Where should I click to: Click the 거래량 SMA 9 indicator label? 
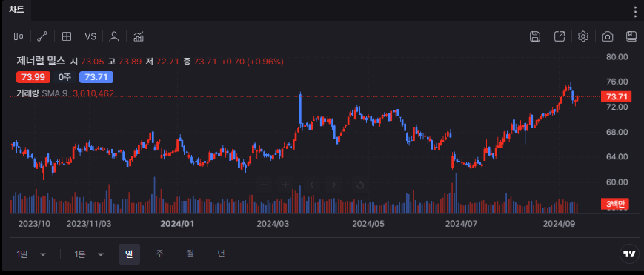click(42, 93)
